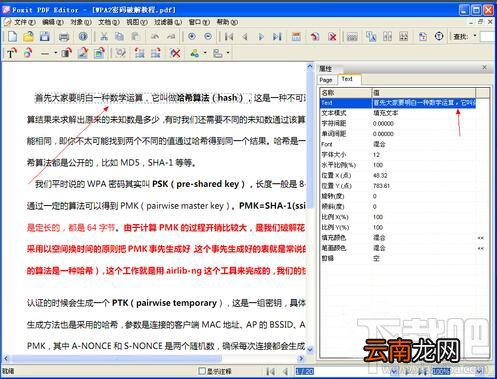This screenshot has width=497, height=379.
Task: Click the previous page button in status bar
Action: pyautogui.click(x=285, y=371)
